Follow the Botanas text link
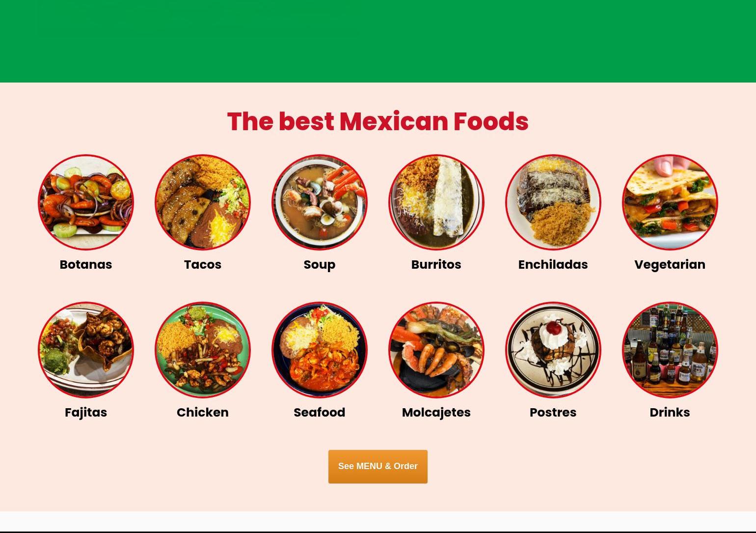Viewport: 756px width, 533px height. (86, 264)
